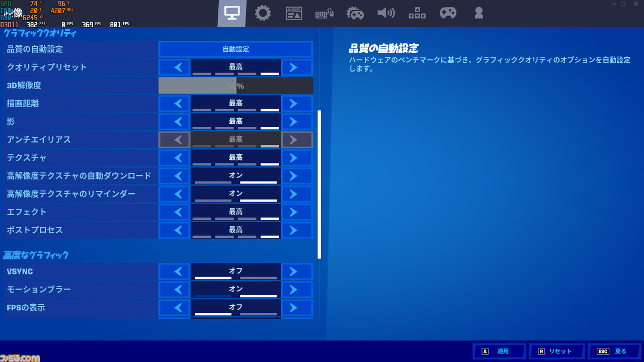Select the モーションブラー row label

pos(39,290)
